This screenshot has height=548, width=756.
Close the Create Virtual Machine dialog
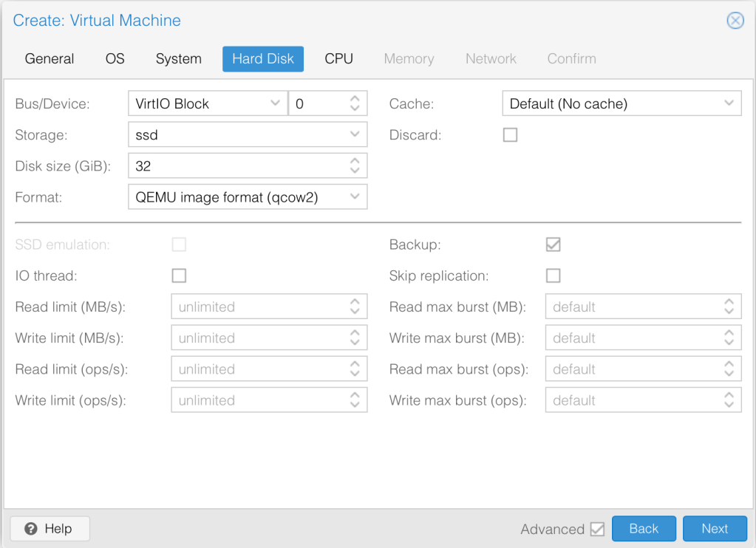[735, 21]
